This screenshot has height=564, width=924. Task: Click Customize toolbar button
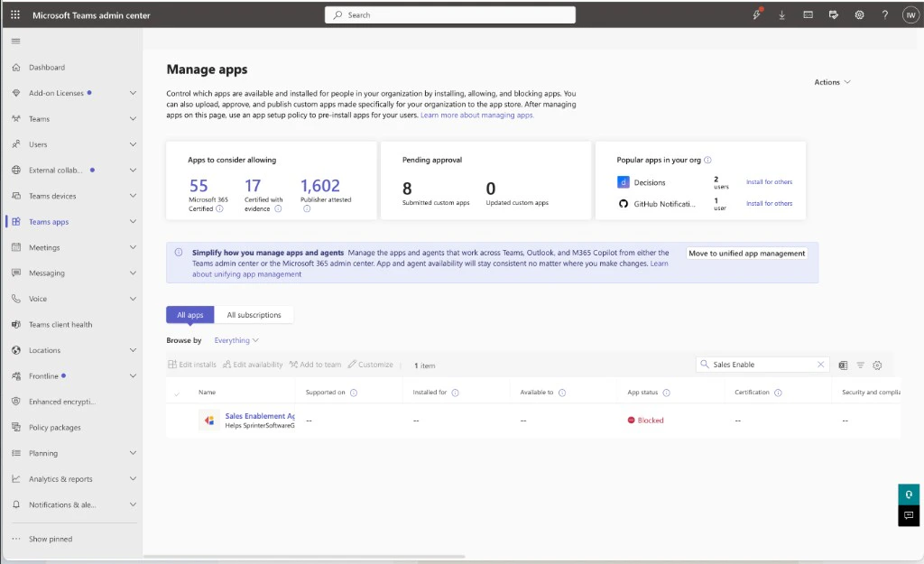[x=371, y=365]
